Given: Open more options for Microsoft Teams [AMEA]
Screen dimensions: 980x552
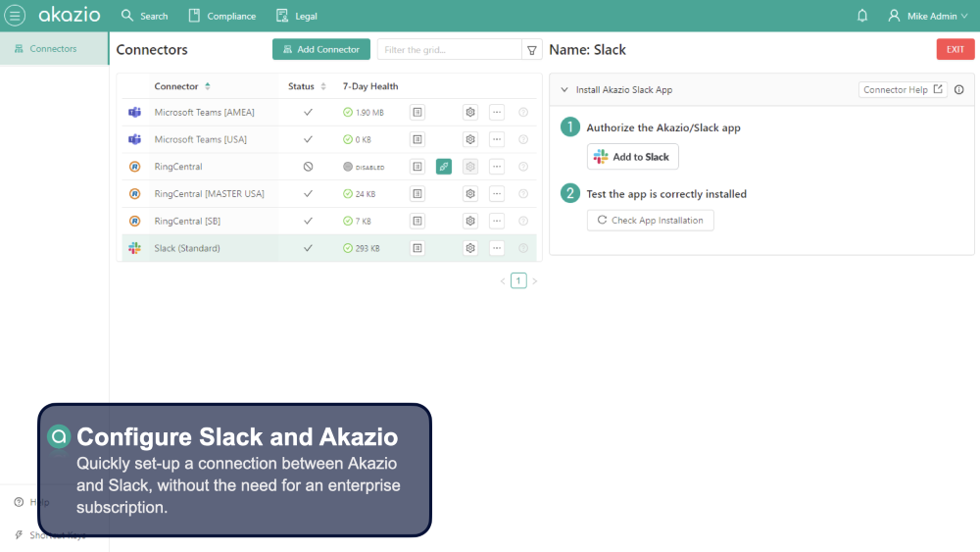Looking at the screenshot, I should [497, 112].
